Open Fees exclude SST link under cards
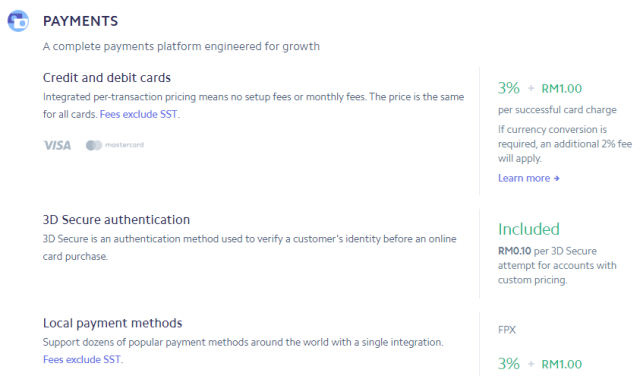The image size is (640, 376). [138, 114]
